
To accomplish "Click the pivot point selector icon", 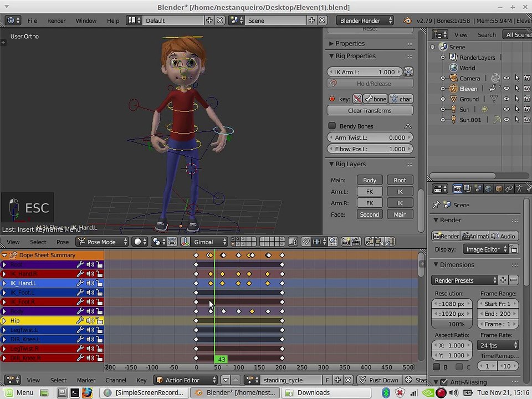I will (x=159, y=242).
